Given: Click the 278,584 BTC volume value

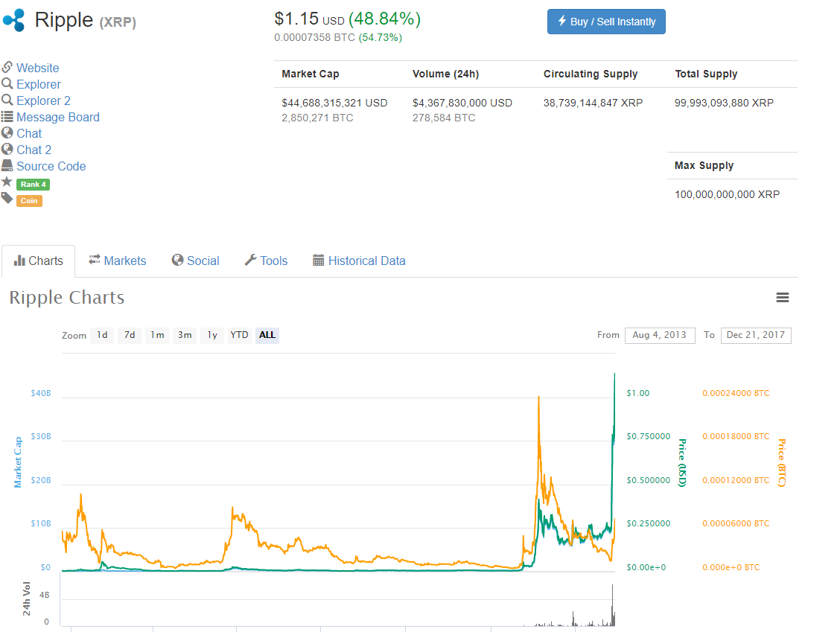Looking at the screenshot, I should pyautogui.click(x=444, y=118).
